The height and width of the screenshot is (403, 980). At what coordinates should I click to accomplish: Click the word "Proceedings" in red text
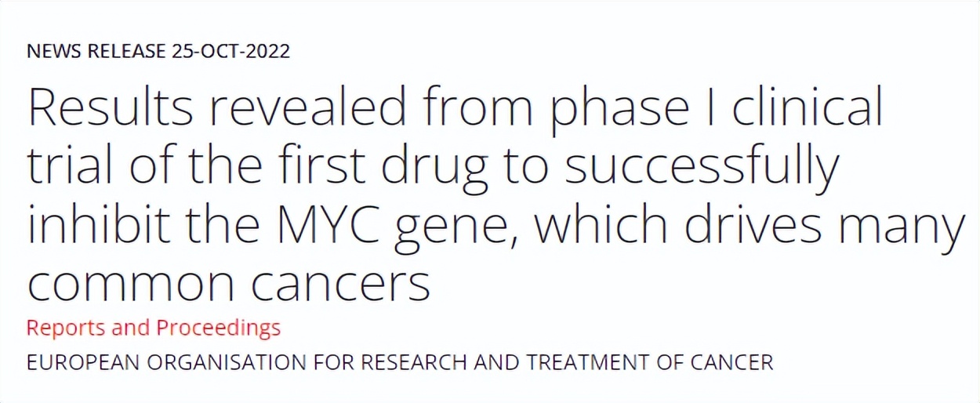218,328
